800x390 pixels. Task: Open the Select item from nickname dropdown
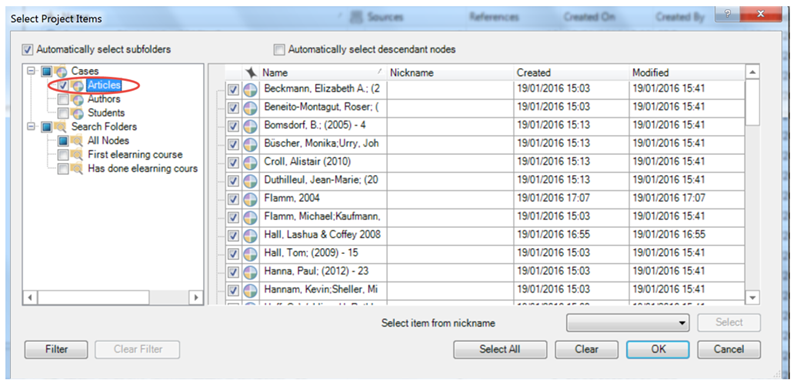pos(628,323)
